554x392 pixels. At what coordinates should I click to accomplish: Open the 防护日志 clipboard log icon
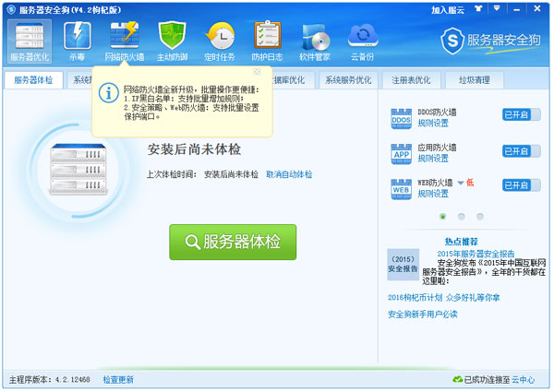[x=267, y=42]
